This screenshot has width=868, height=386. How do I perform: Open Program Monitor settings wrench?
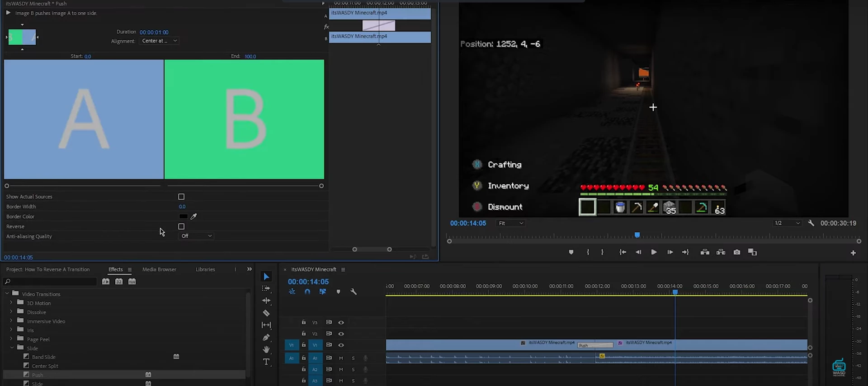(x=811, y=223)
